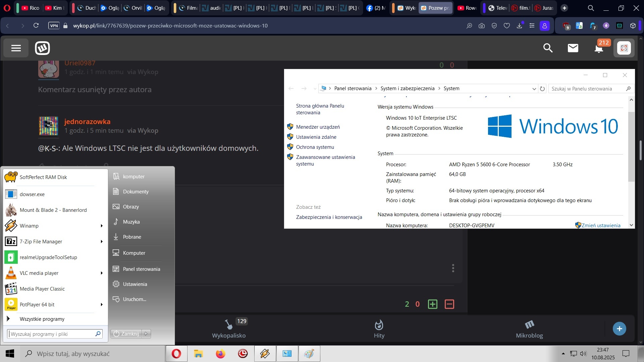Expand the Winamp submenu arrow

click(x=102, y=226)
